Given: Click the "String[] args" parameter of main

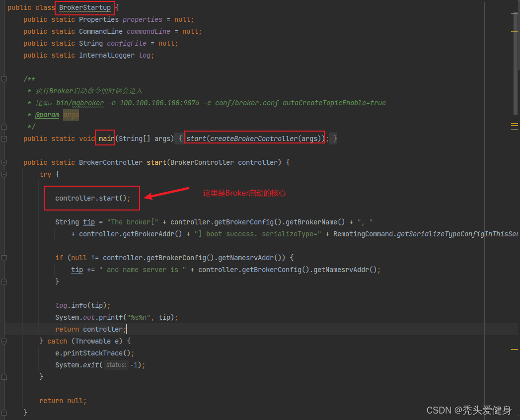Looking at the screenshot, I should 144,139.
